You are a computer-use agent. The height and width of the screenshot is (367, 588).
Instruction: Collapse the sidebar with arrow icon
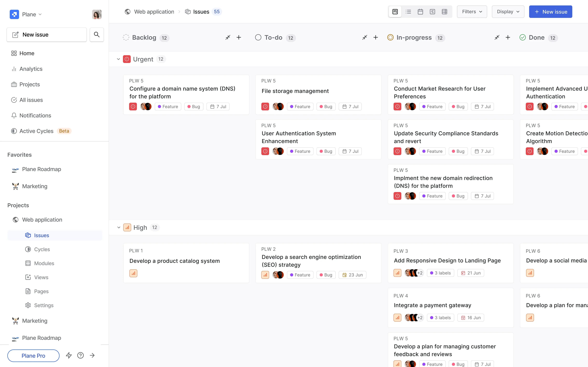(x=92, y=356)
